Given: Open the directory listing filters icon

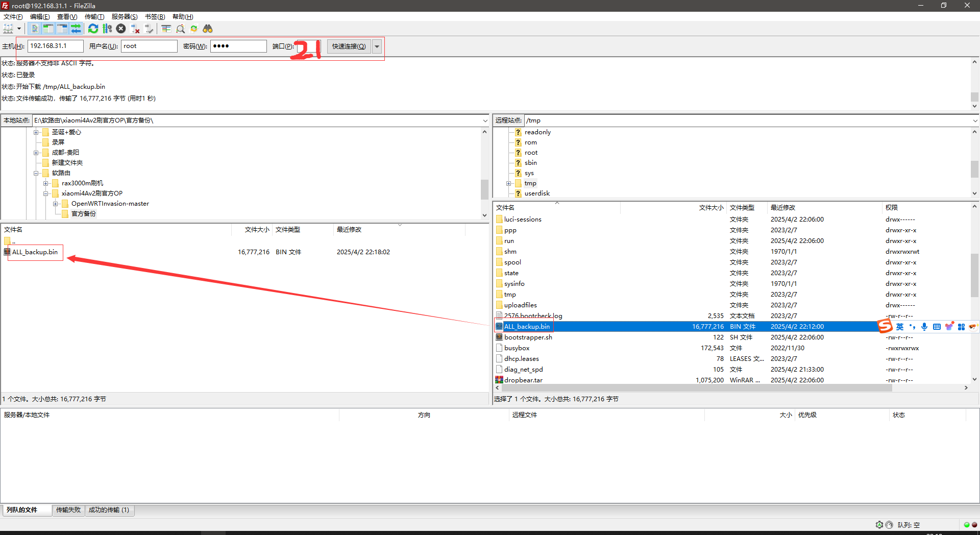Looking at the screenshot, I should tap(166, 29).
